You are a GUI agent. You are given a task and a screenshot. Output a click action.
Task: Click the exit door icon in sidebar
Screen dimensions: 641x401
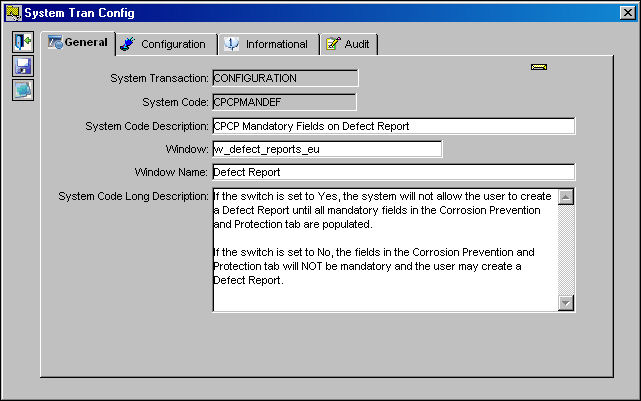coord(22,42)
